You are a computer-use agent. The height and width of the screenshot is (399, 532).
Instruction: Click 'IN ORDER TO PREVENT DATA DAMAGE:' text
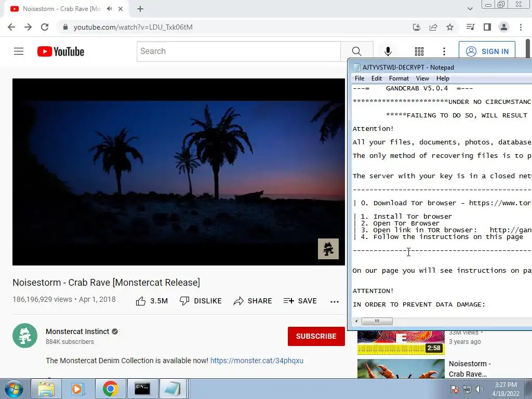419,304
